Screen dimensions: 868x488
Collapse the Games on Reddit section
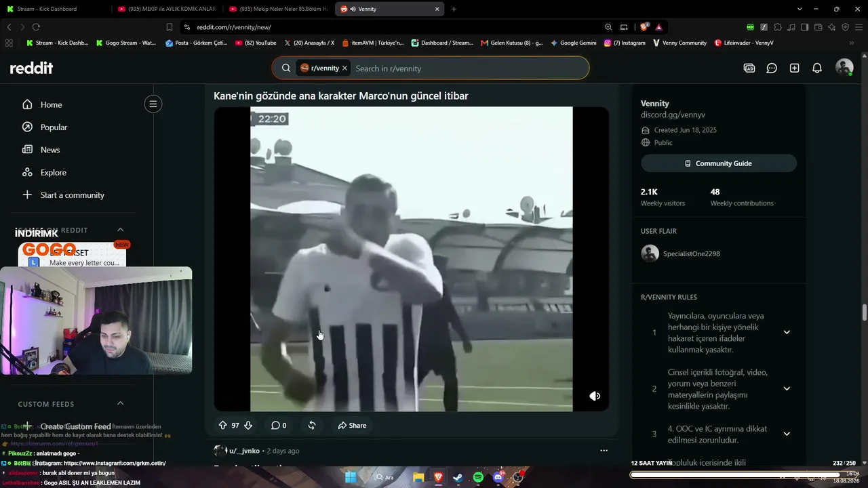pos(121,230)
